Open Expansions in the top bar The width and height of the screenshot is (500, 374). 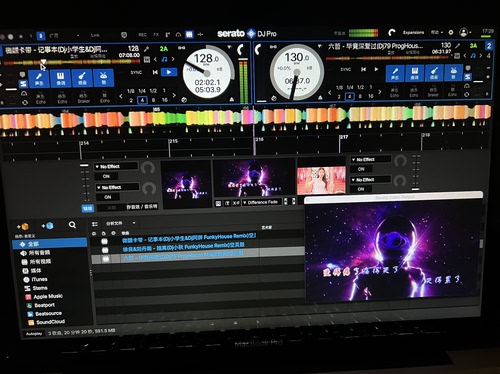[413, 32]
